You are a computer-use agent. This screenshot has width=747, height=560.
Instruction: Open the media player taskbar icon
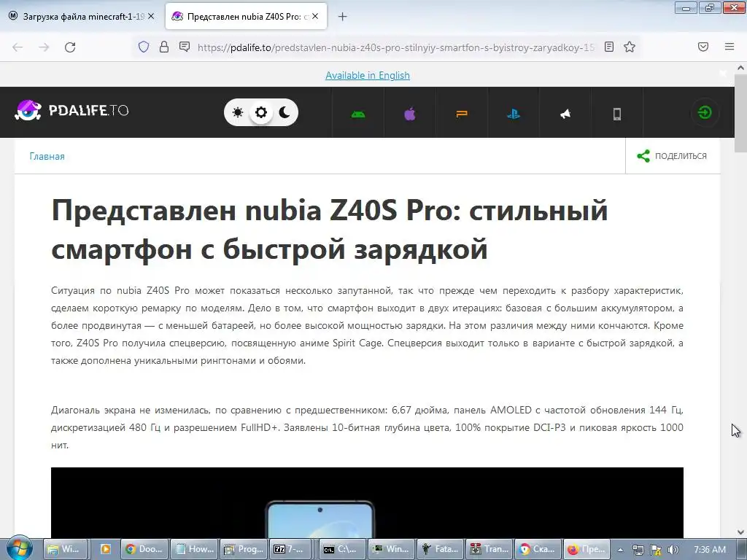coord(105,549)
